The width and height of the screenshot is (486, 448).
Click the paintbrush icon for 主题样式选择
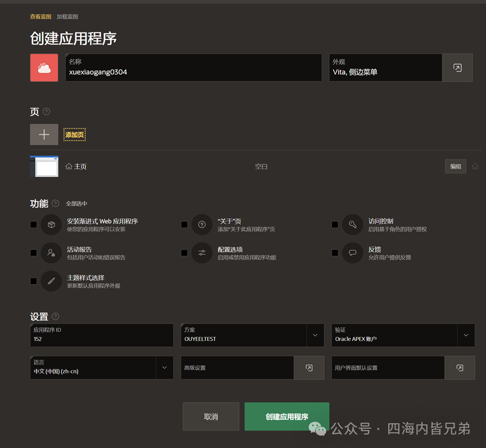[x=51, y=281]
